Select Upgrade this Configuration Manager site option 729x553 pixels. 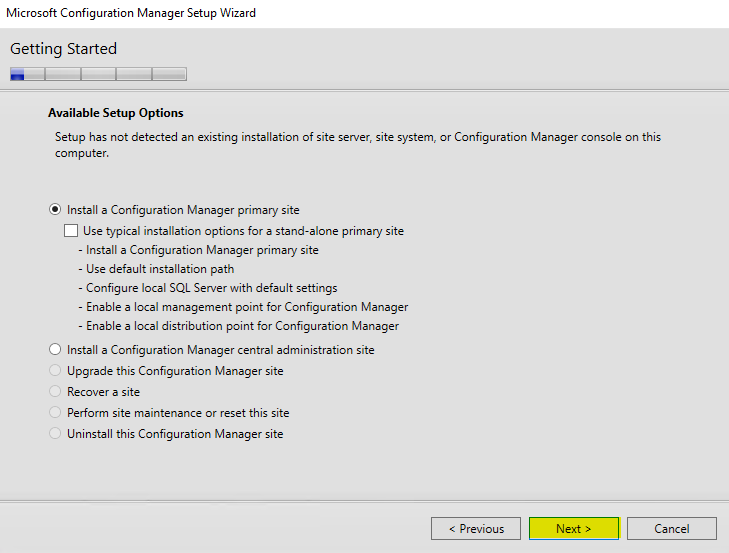click(55, 371)
